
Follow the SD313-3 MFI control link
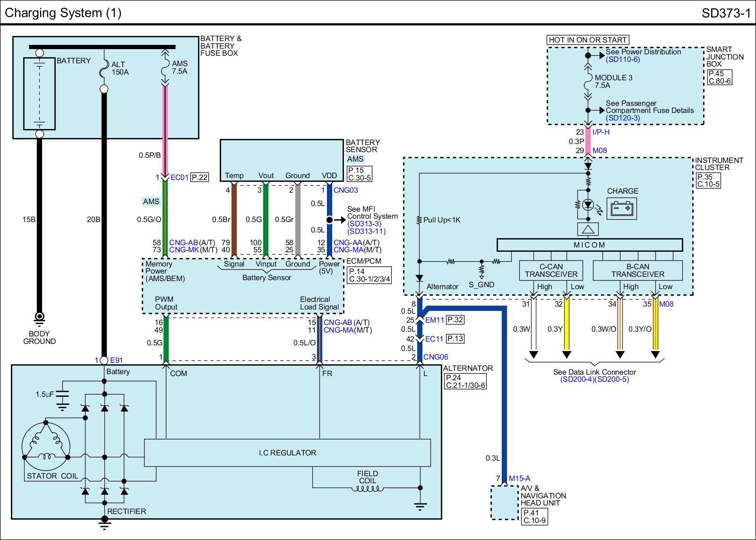(364, 224)
